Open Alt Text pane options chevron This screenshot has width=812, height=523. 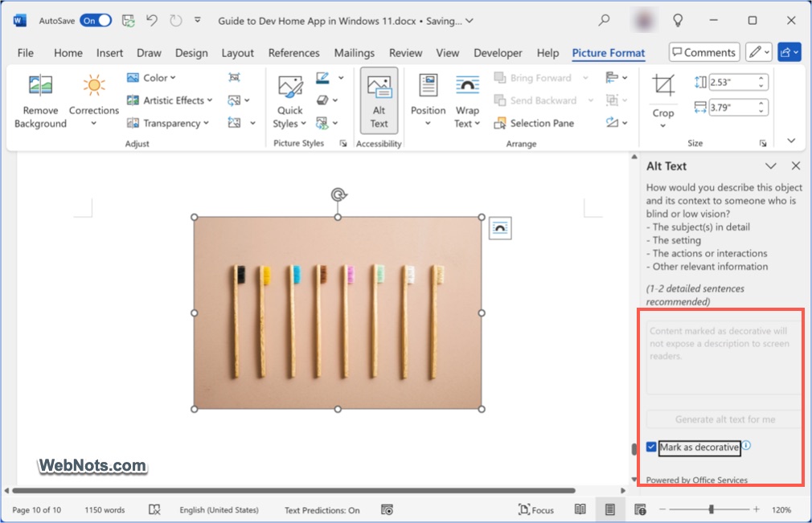(x=770, y=166)
